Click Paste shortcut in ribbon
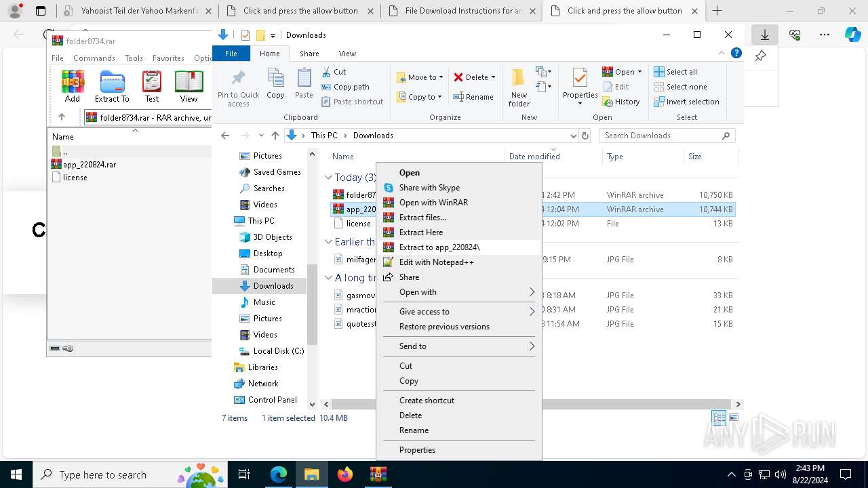Screen dimensions: 868x488 (352, 102)
